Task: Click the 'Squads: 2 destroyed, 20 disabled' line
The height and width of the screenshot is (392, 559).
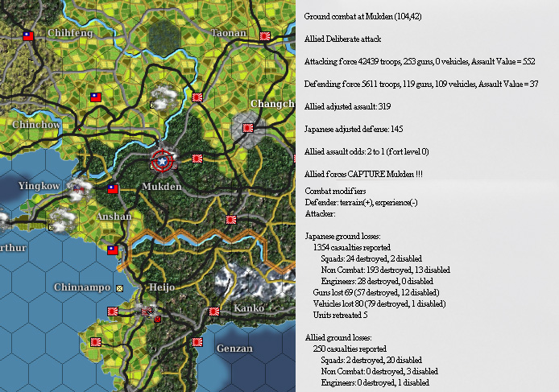Action: 371,360
